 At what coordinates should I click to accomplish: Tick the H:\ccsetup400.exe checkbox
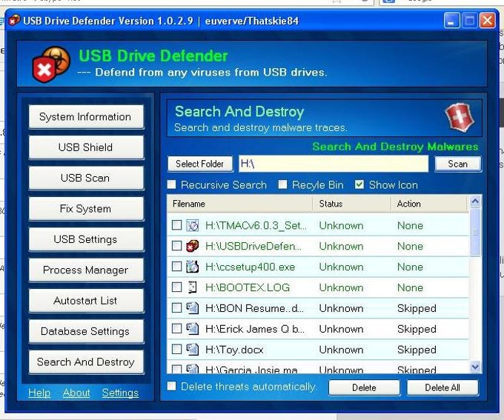pyautogui.click(x=176, y=267)
